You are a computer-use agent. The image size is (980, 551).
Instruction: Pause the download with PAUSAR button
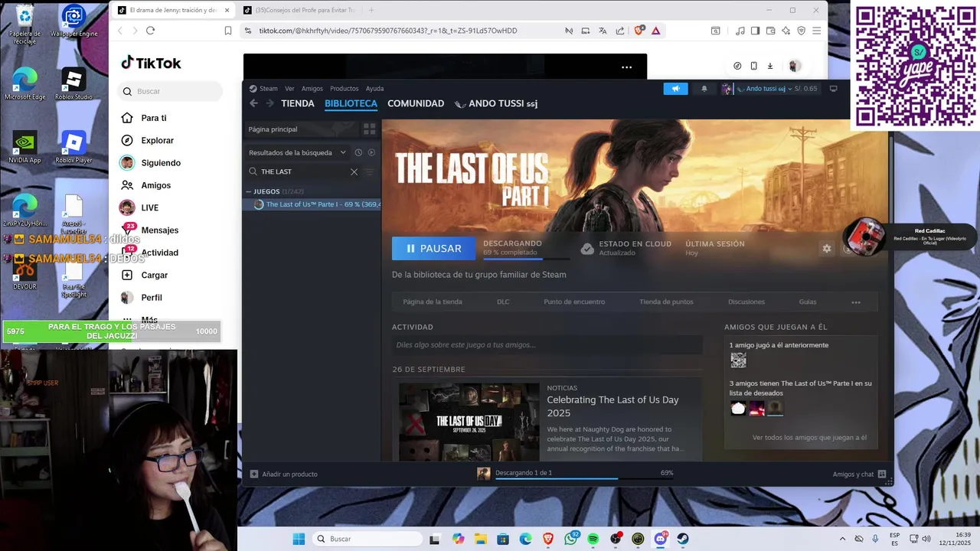click(434, 249)
